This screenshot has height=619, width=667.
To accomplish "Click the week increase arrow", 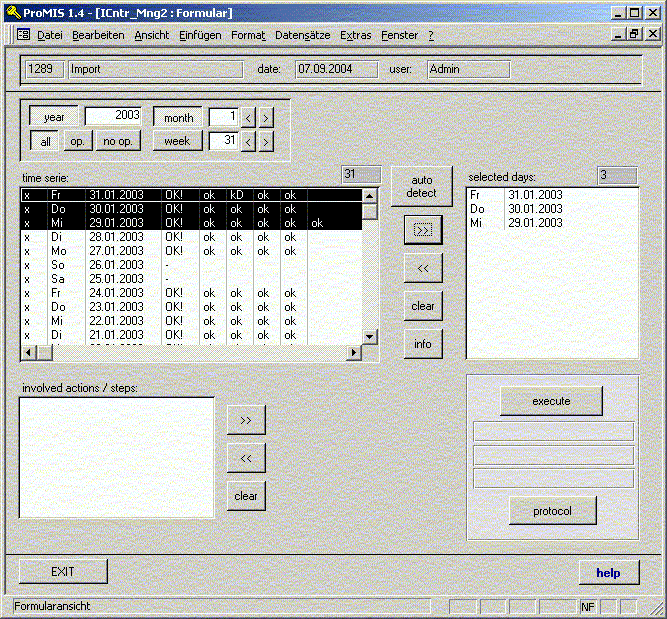I will [265, 142].
